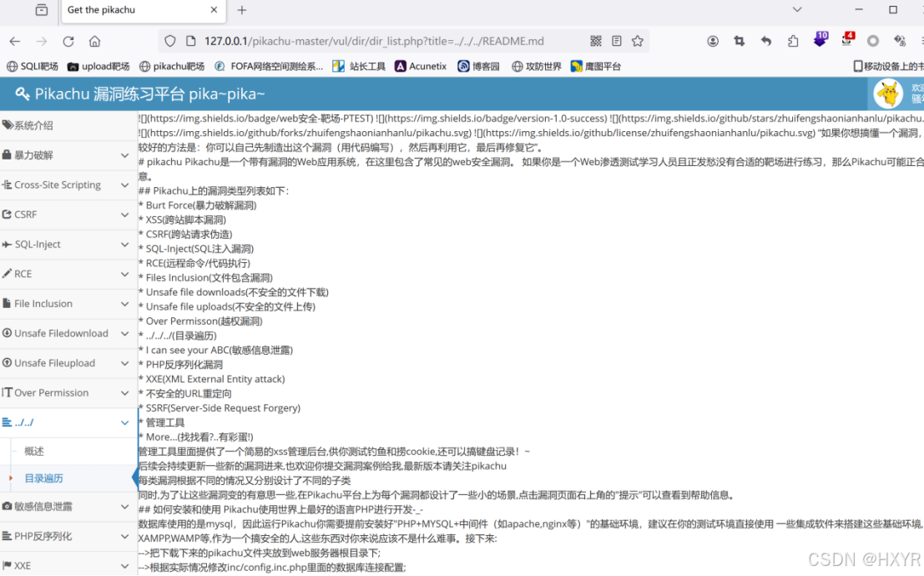Click the SQL-Inject sidebar label
The image size is (924, 576).
38,244
